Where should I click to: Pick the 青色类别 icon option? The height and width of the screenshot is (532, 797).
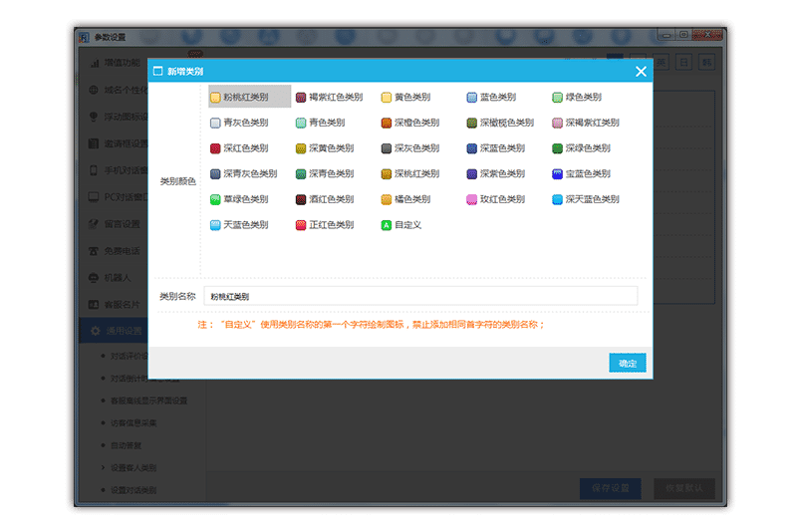coord(320,123)
